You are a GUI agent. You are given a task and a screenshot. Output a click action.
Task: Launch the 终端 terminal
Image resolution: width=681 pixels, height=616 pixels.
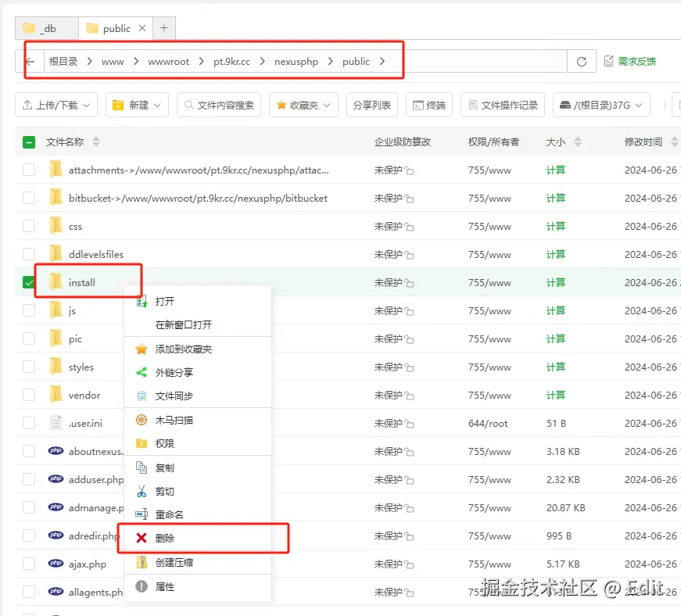click(x=428, y=105)
